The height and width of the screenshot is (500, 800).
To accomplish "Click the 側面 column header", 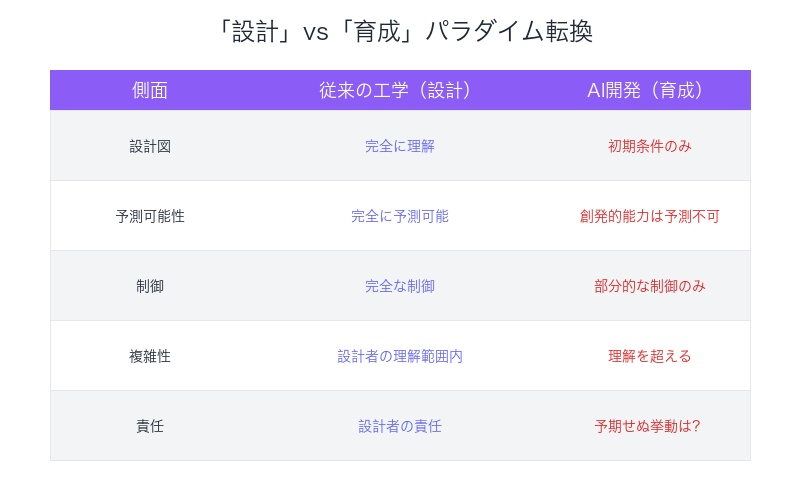I will tap(150, 90).
